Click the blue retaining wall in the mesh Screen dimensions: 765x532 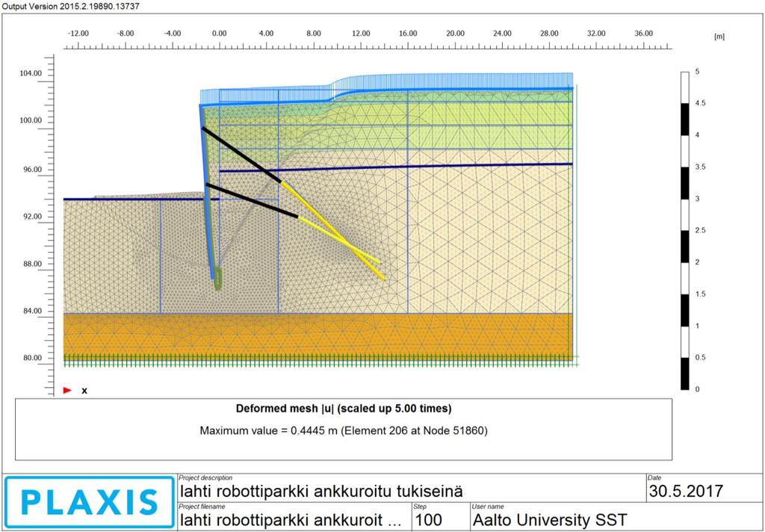tap(206, 191)
